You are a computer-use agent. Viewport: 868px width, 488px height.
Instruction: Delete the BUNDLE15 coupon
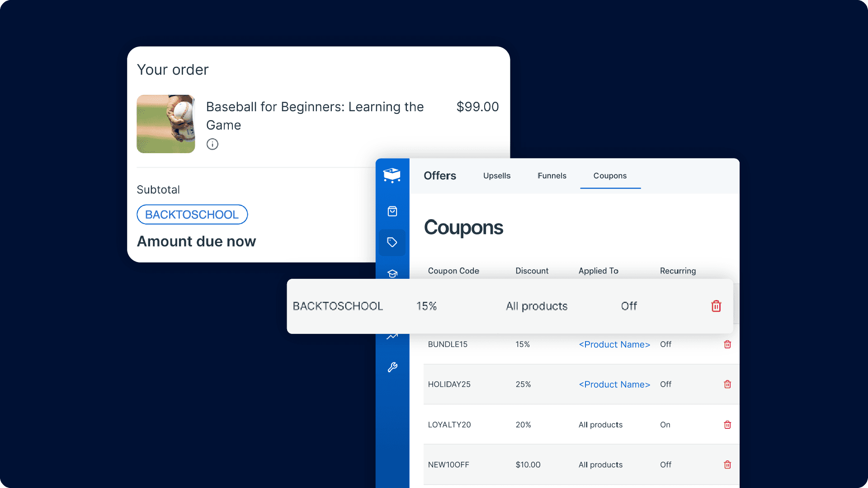(x=727, y=344)
